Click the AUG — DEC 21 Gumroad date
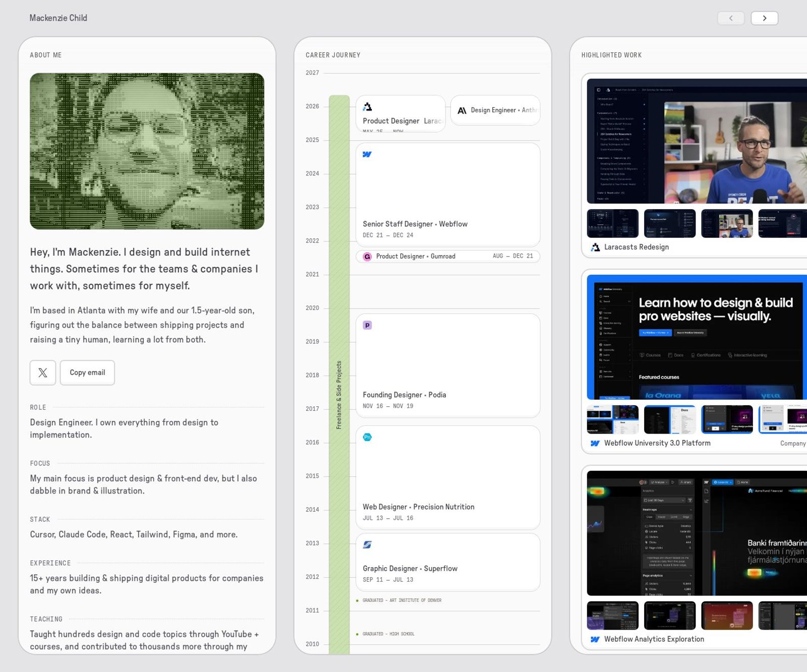 point(513,256)
